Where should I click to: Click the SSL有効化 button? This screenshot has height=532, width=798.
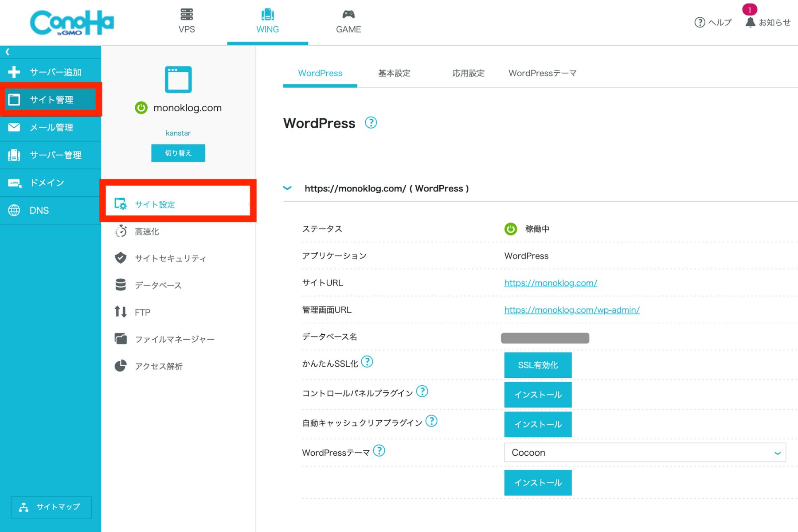538,365
